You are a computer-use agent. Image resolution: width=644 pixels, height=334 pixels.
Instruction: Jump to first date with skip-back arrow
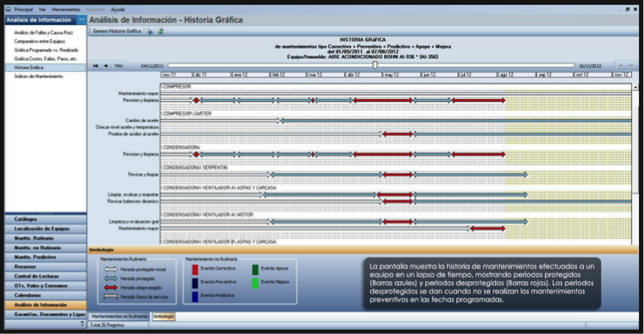[96, 66]
